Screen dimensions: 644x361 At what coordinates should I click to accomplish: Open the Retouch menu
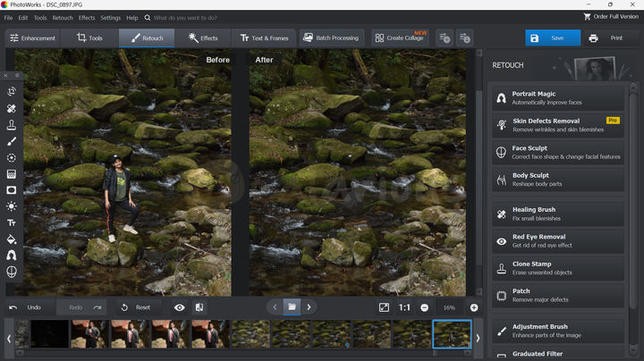point(63,18)
